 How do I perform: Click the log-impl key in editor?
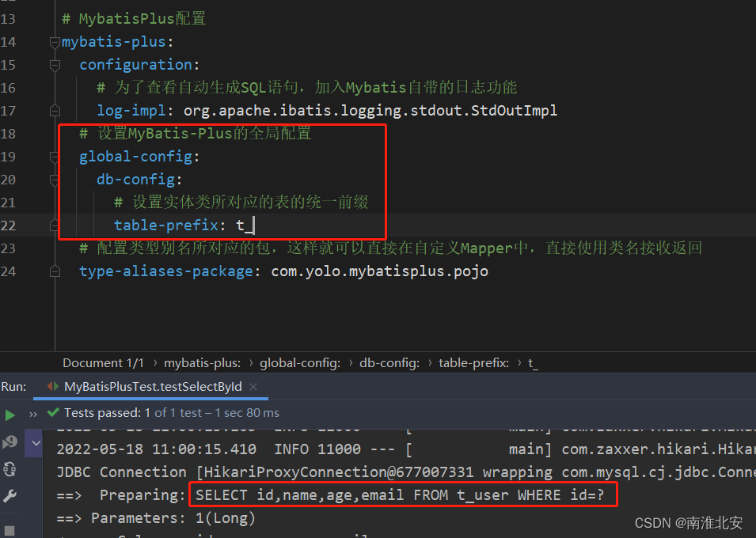[x=131, y=111]
